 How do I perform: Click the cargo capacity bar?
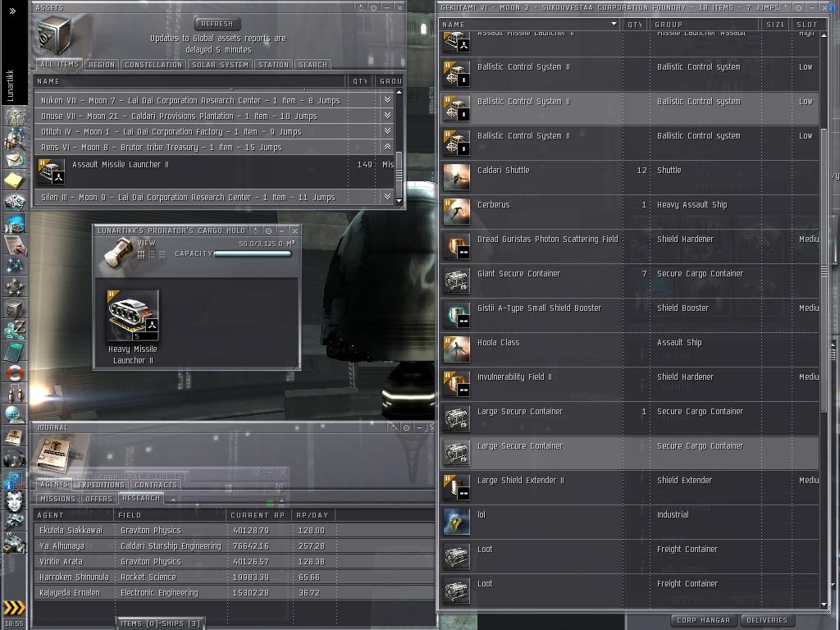click(x=253, y=254)
